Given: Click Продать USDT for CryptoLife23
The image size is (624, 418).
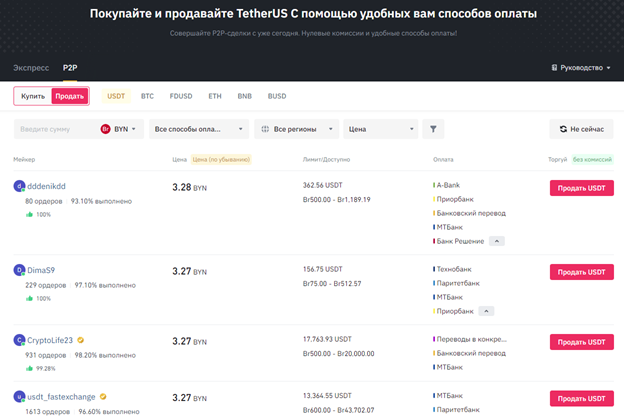Looking at the screenshot, I should coord(581,342).
